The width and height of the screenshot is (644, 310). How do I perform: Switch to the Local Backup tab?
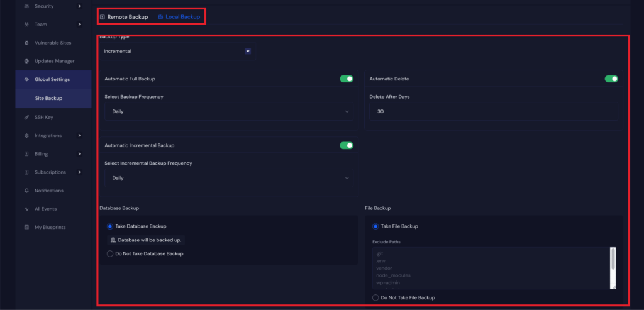179,17
